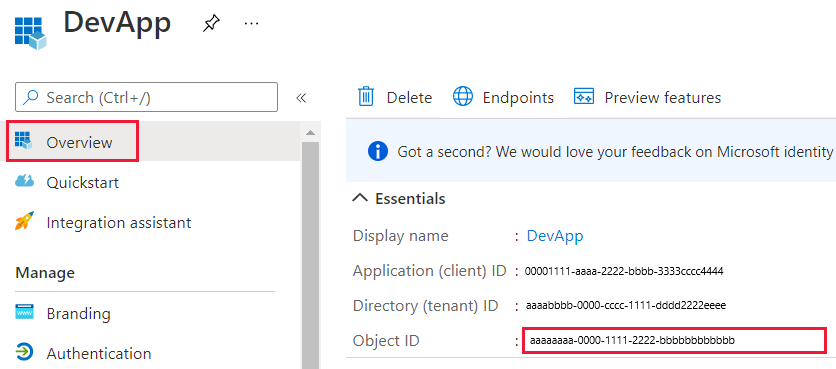Click the Directory (tenant) ID label
This screenshot has height=369, width=836.
[x=425, y=306]
